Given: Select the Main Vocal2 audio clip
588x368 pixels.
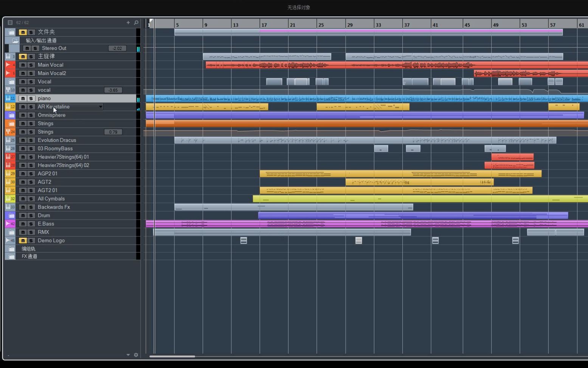Looking at the screenshot, I should [x=531, y=73].
